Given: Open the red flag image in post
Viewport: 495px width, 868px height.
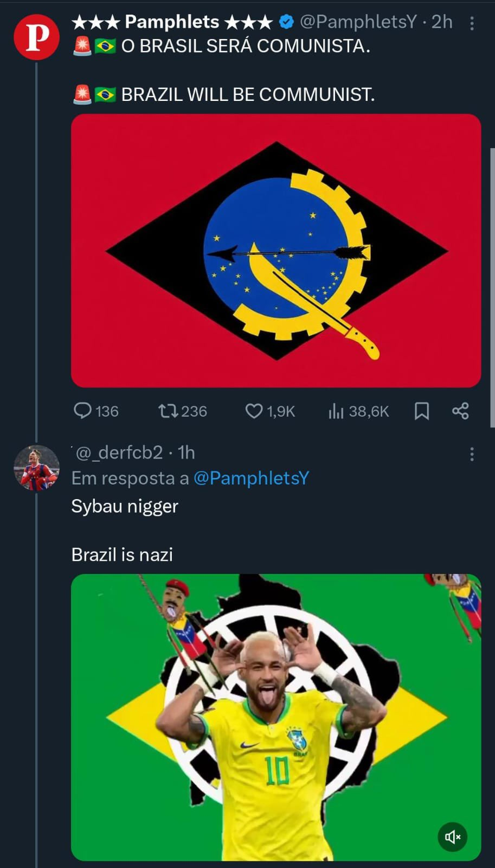Looking at the screenshot, I should coord(276,251).
